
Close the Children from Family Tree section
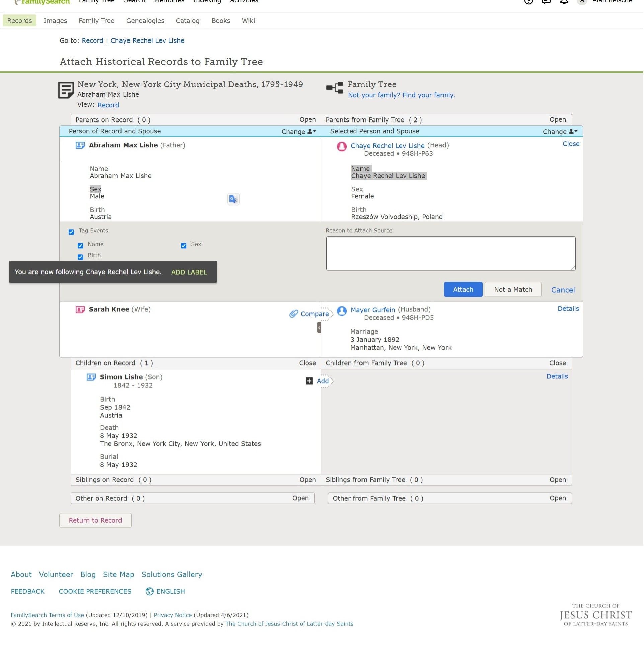558,363
